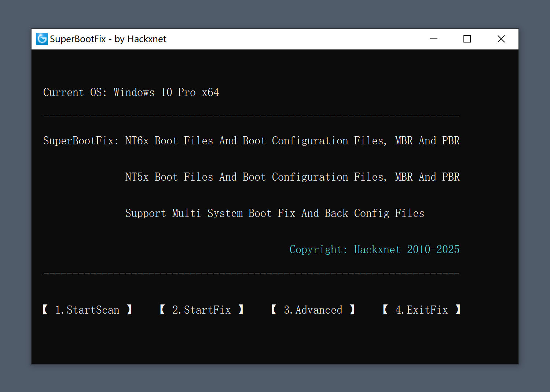Maximize the SuperBootFix window
The width and height of the screenshot is (550, 392).
[467, 39]
